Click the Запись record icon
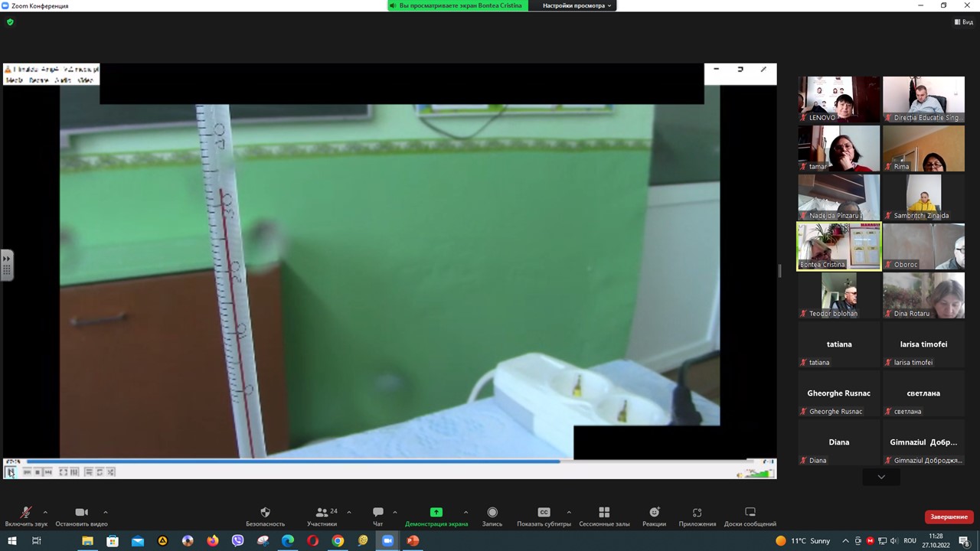Screen dimensions: 980x551 492,513
